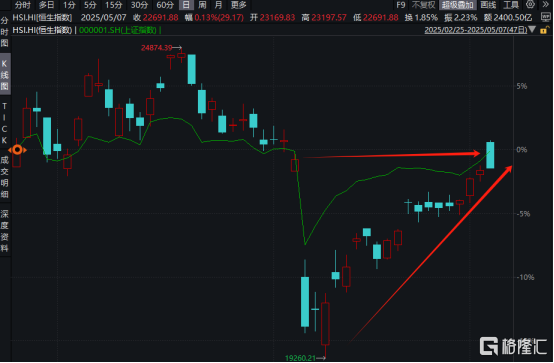
Task: Open chart settings gear icon
Action: [x=530, y=4]
